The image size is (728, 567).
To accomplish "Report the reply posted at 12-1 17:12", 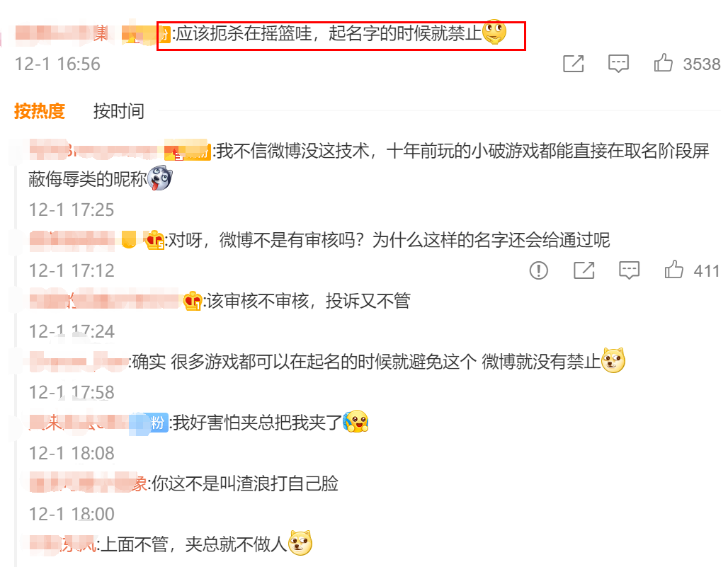I will [539, 270].
